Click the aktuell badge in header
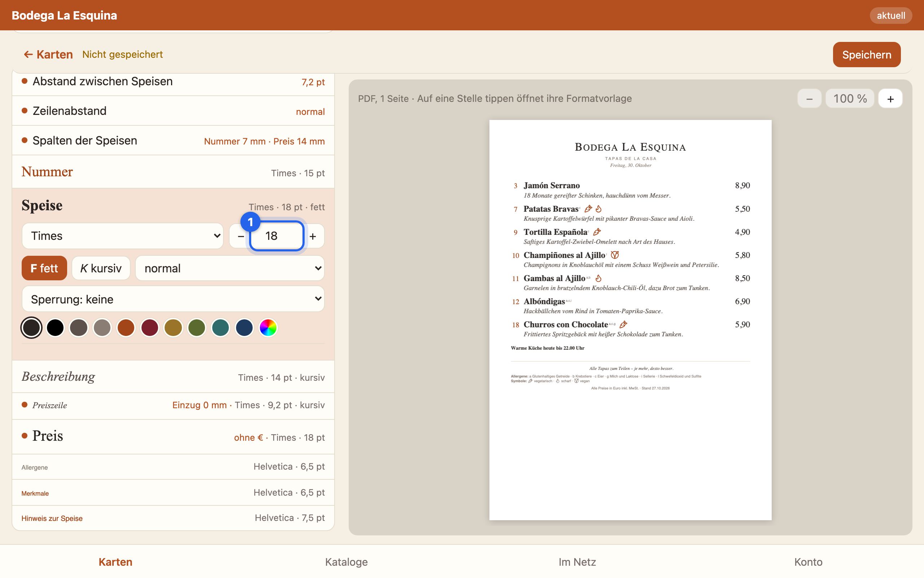Screen dimensions: 924x578 point(890,15)
